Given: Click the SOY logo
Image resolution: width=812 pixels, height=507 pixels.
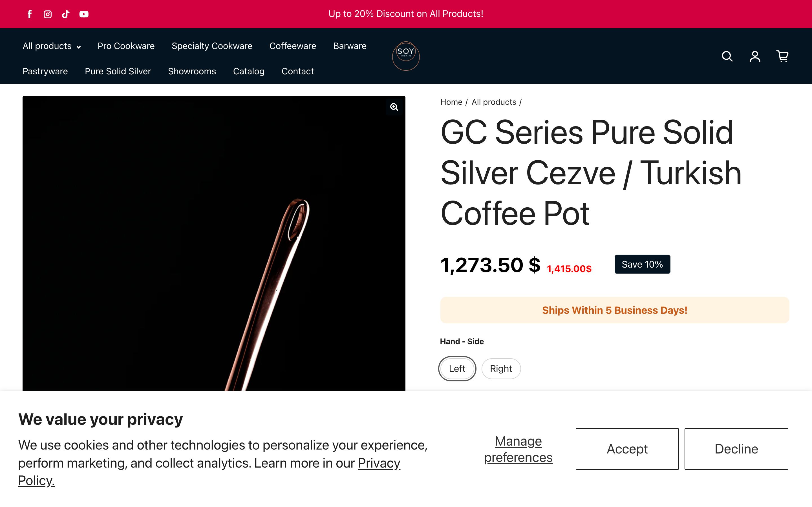Looking at the screenshot, I should [x=406, y=56].
